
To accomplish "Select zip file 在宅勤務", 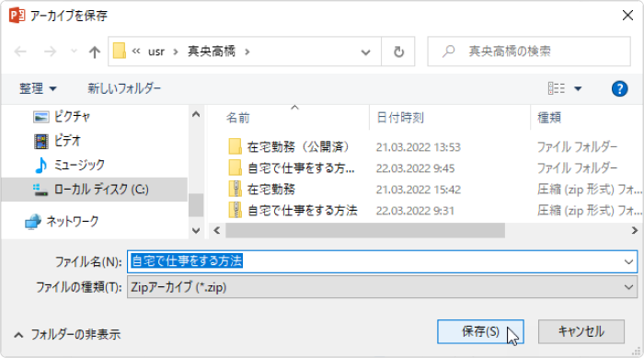I will click(x=271, y=190).
